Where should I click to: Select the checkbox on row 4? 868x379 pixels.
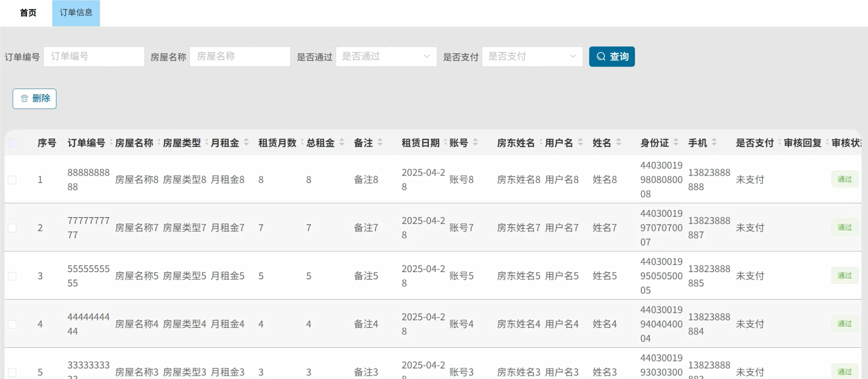pyautogui.click(x=12, y=324)
